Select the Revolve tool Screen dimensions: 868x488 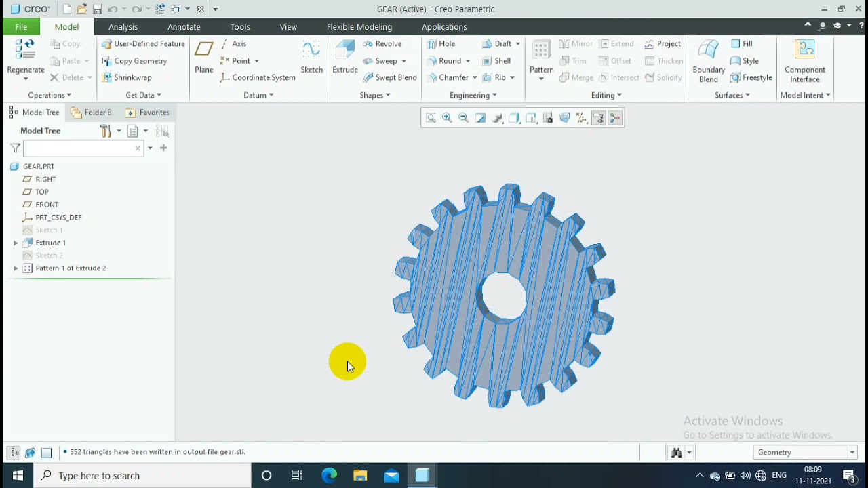(x=382, y=44)
